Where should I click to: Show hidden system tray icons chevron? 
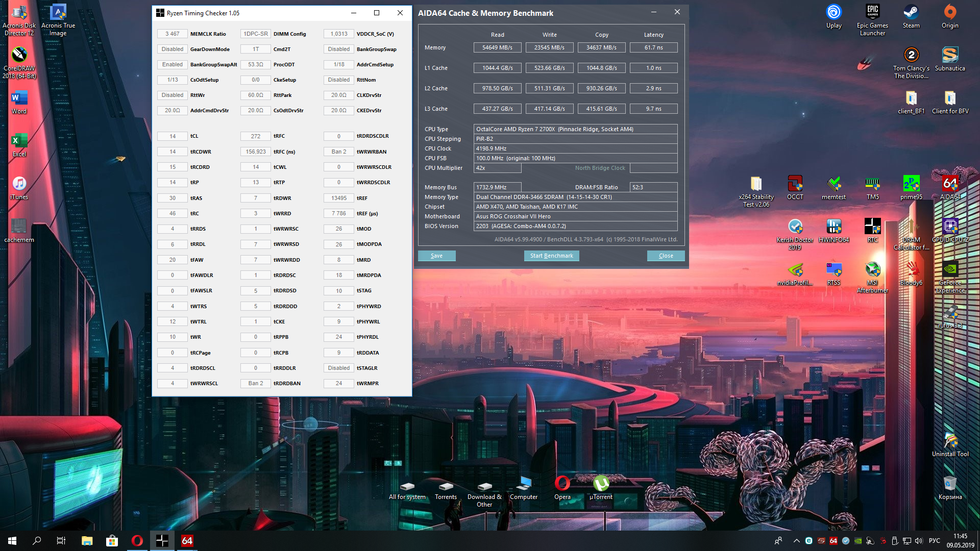[x=796, y=541]
